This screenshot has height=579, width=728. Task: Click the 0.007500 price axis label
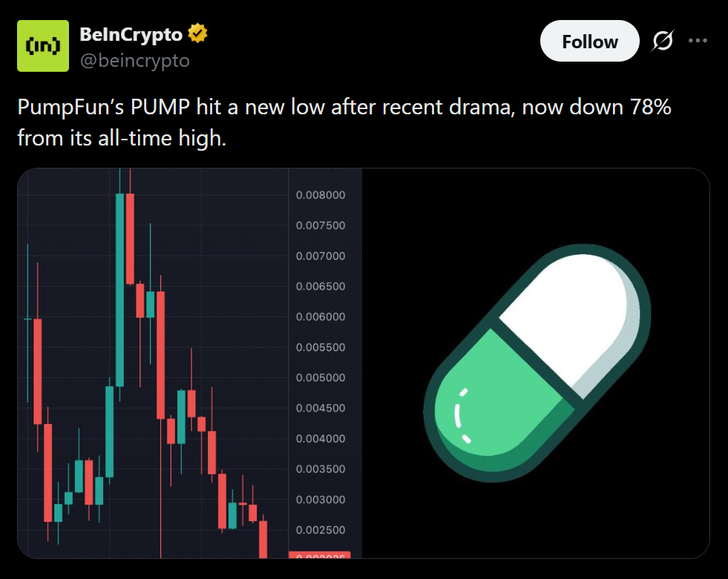pos(320,226)
